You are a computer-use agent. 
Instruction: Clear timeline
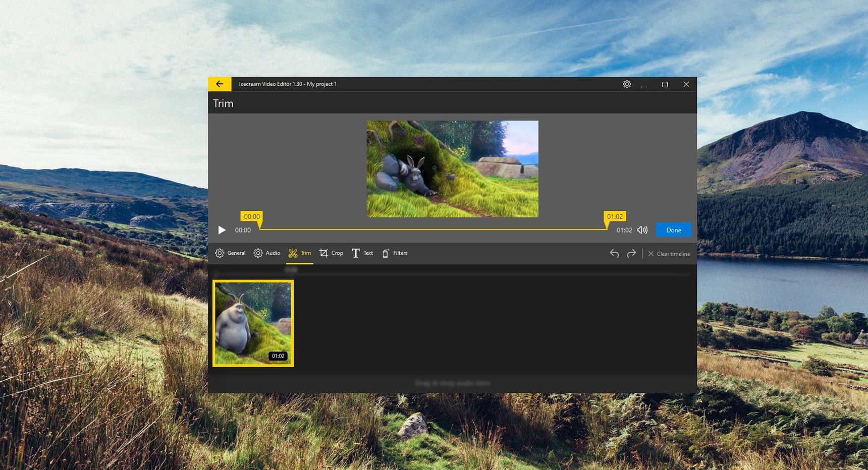click(x=669, y=254)
